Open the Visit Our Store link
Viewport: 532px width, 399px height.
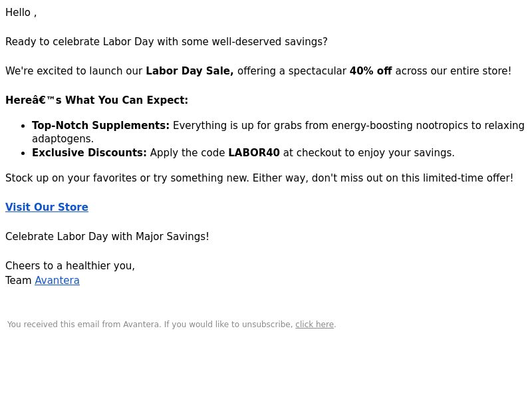[47, 207]
